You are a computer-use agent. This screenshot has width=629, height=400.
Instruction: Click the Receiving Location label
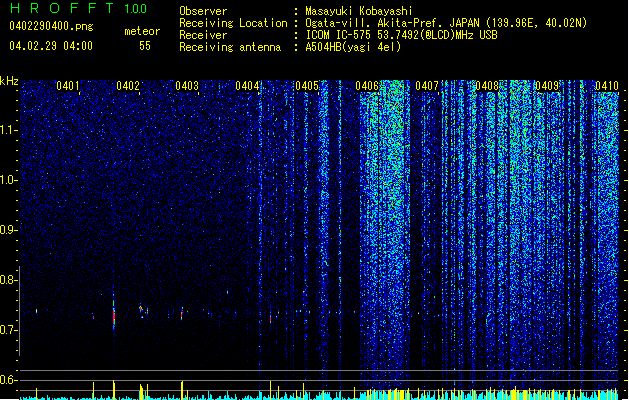(233, 23)
